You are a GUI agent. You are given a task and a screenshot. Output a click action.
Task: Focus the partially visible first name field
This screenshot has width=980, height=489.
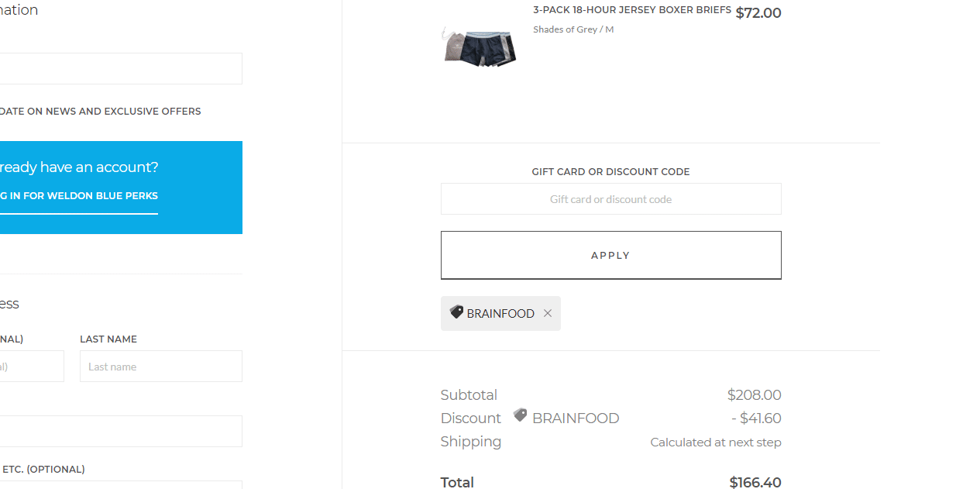coord(32,367)
